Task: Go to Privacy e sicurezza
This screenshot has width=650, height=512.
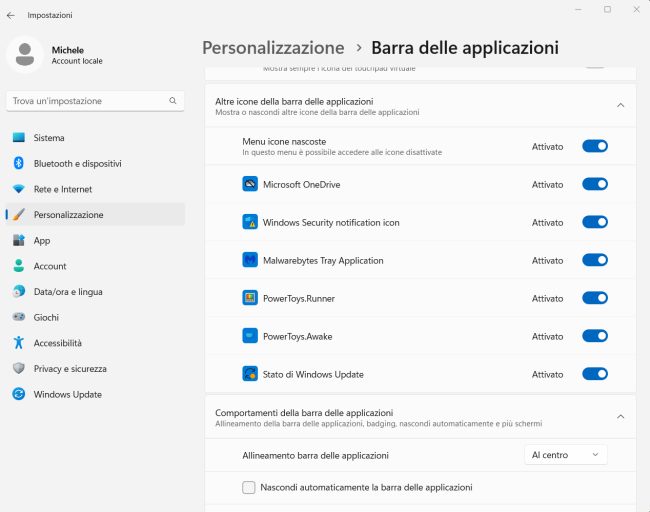Action: coord(95,368)
